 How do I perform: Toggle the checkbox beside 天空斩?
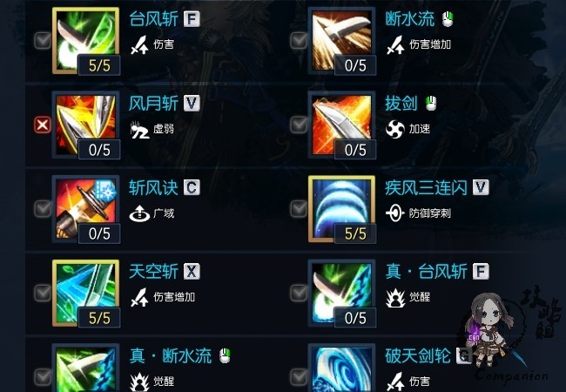click(43, 293)
